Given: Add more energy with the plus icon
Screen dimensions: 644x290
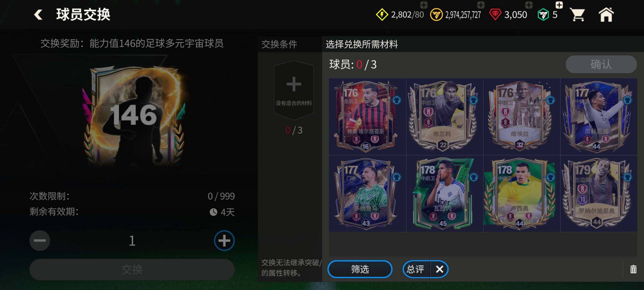Looking at the screenshot, I should coord(424,5).
